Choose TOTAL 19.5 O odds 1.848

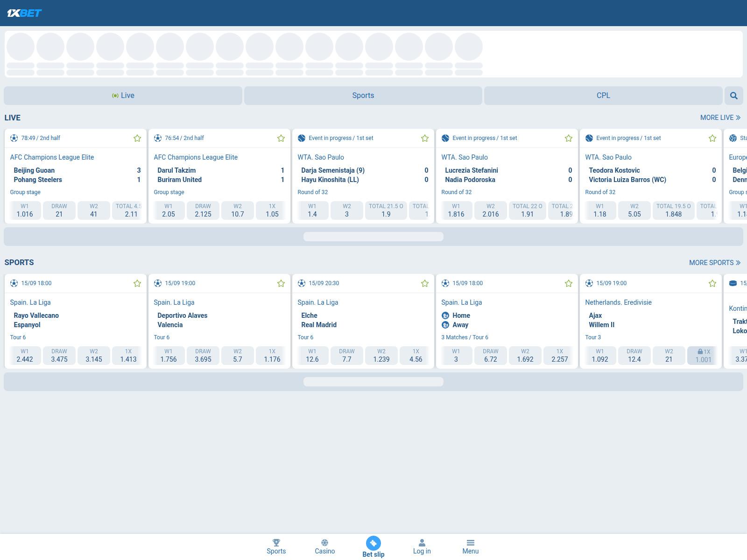pyautogui.click(x=674, y=210)
